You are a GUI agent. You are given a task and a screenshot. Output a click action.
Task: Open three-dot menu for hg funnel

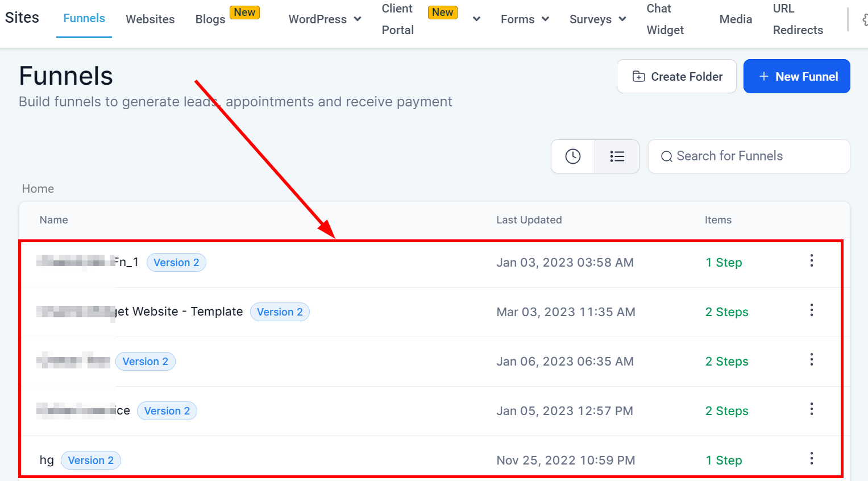pyautogui.click(x=811, y=459)
